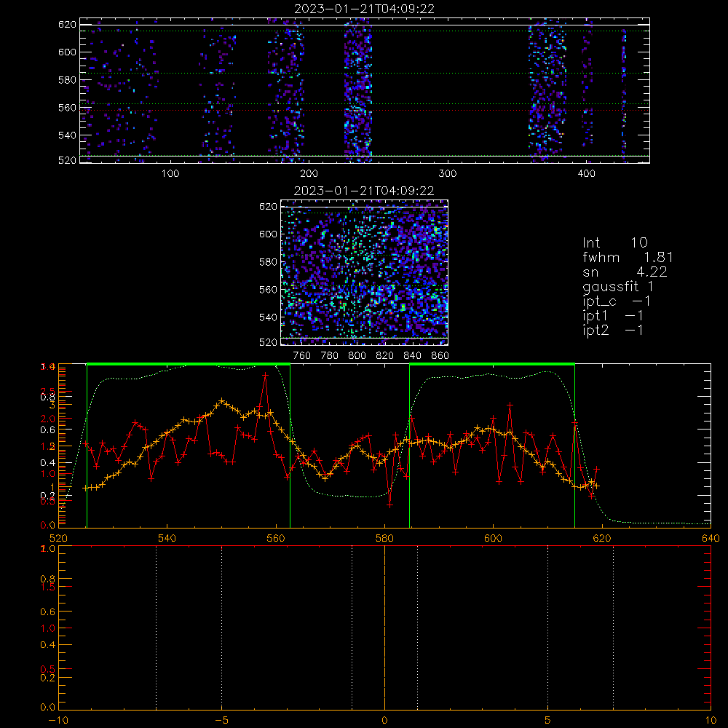The image size is (728, 728).
Task: Click the zoomed spectrogram image in the middle
Action: (365, 272)
